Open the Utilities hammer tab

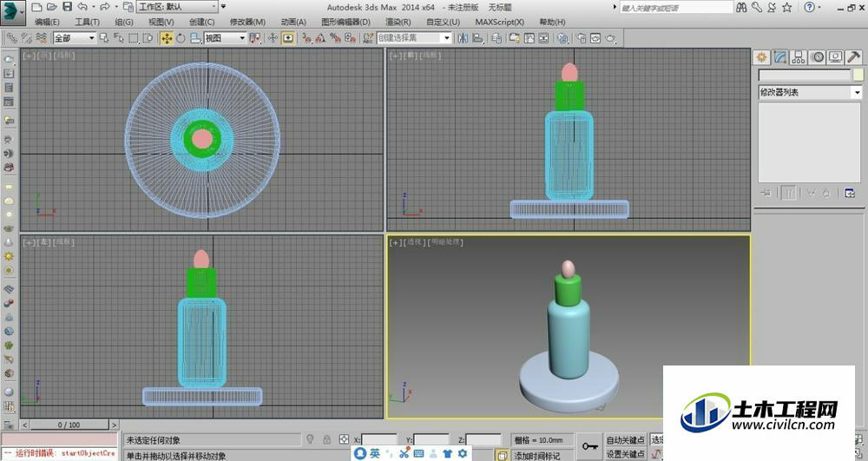853,57
